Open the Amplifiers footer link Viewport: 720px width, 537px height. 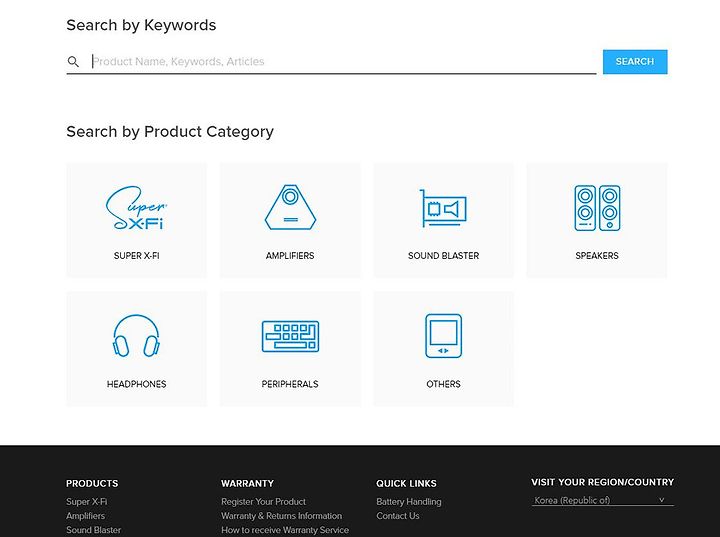tap(85, 516)
